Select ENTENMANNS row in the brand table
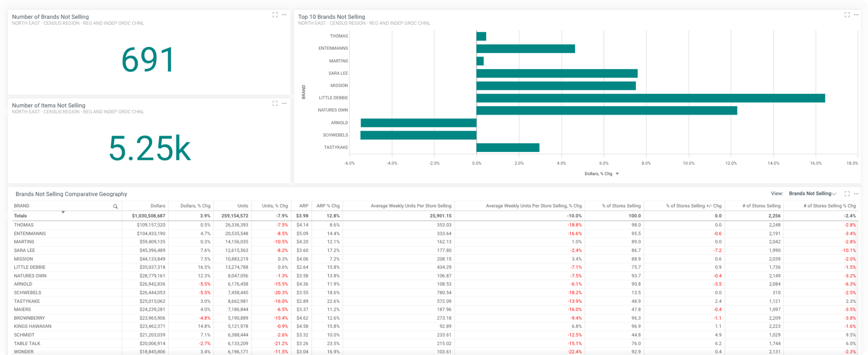The image size is (868, 355). click(435, 234)
